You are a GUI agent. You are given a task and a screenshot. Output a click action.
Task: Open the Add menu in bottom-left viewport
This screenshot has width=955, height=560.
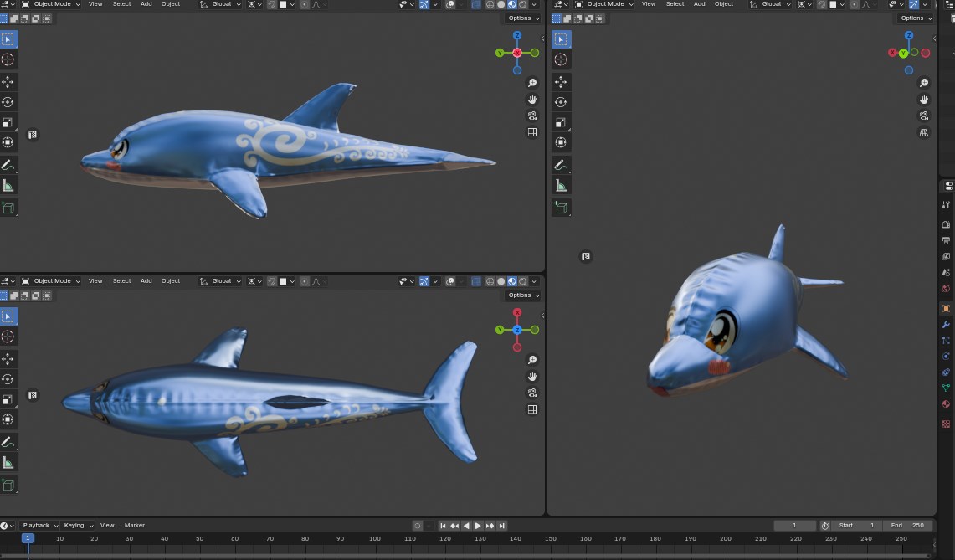pos(146,281)
